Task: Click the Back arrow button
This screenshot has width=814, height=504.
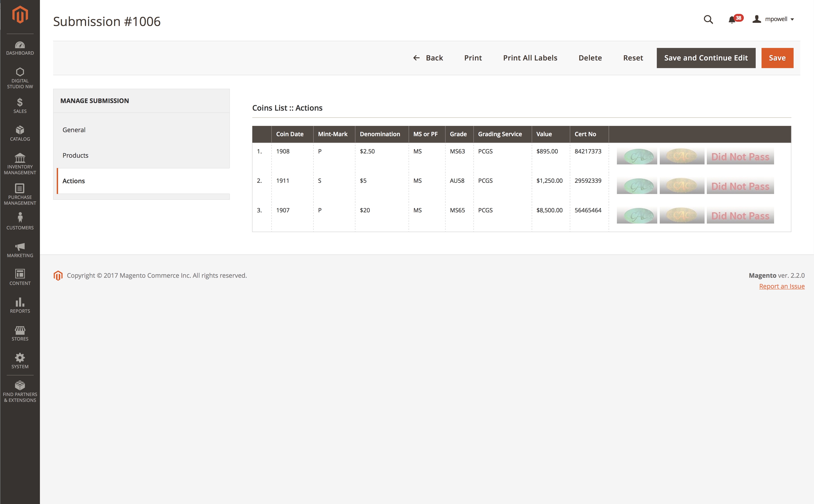Action: (x=428, y=58)
